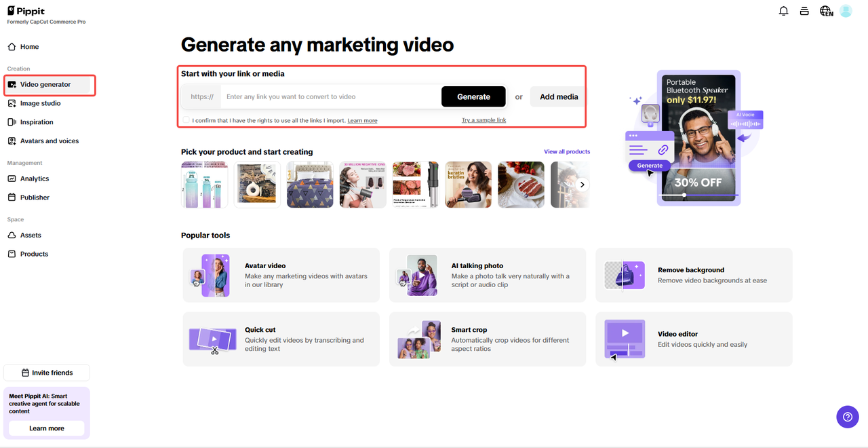The image size is (868, 448).
Task: Click the Generate button
Action: click(x=473, y=96)
